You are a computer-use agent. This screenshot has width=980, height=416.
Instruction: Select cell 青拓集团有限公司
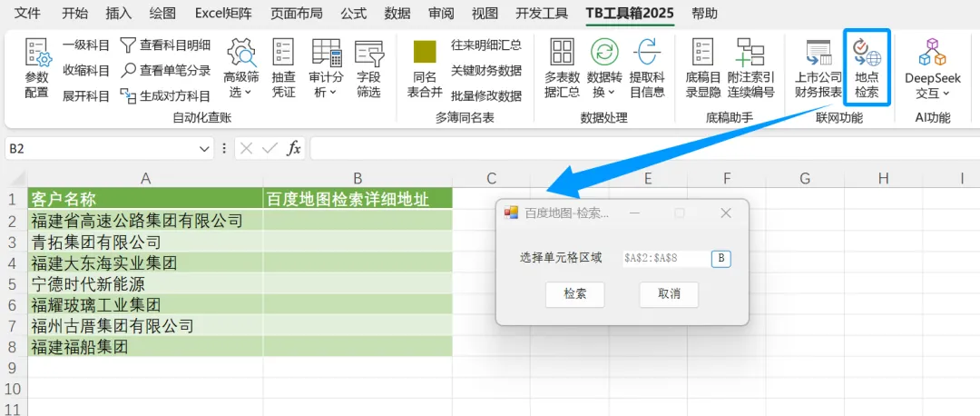(x=145, y=242)
